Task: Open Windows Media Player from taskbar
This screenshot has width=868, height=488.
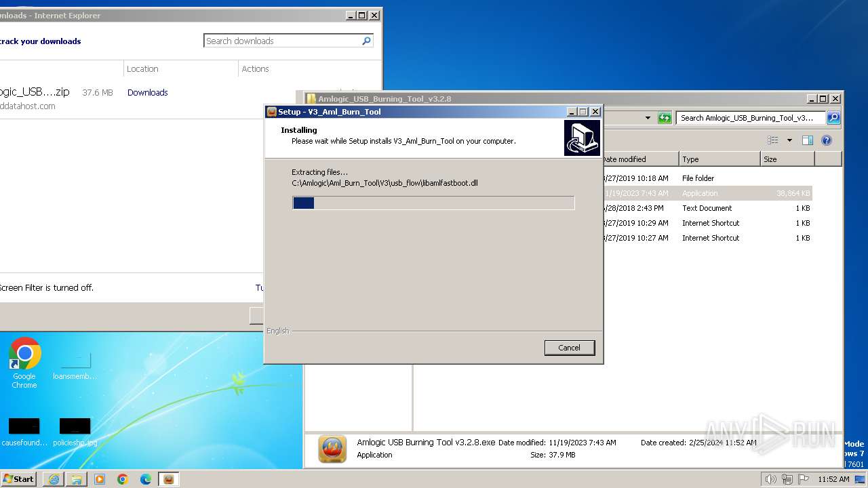Action: pyautogui.click(x=100, y=479)
